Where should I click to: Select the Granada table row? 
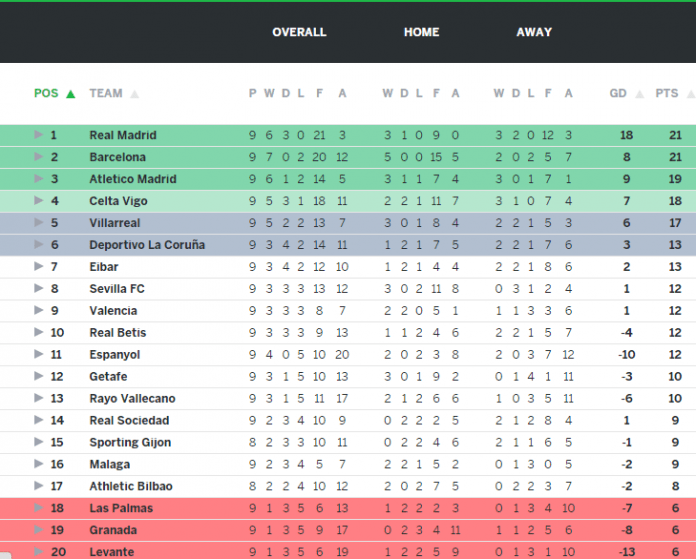coord(348,530)
